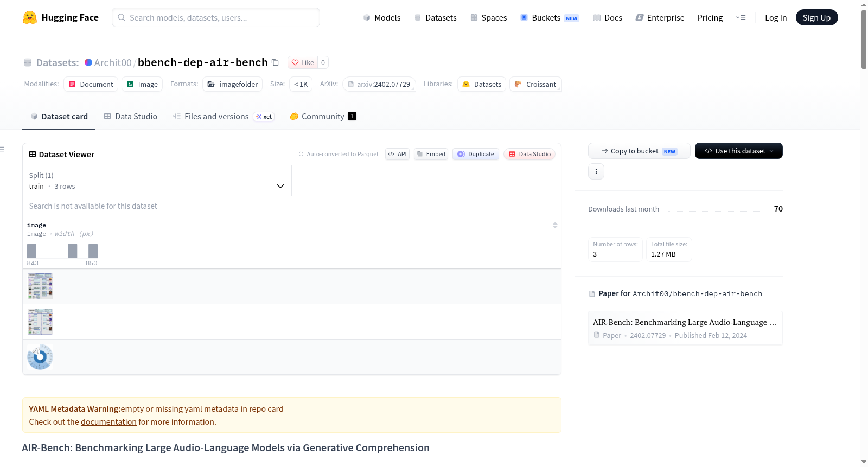Click the Croissant library tag
Viewport: 868px width, 467px height.
535,84
